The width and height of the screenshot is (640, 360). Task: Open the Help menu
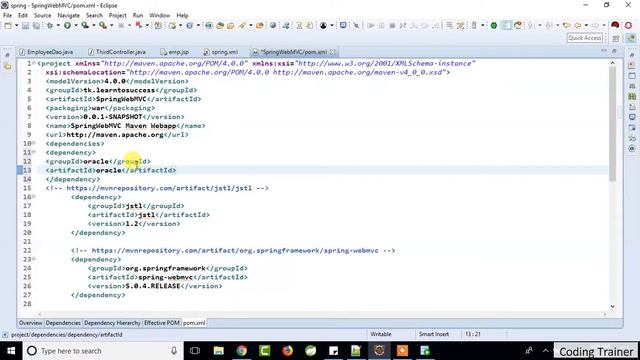(x=182, y=15)
